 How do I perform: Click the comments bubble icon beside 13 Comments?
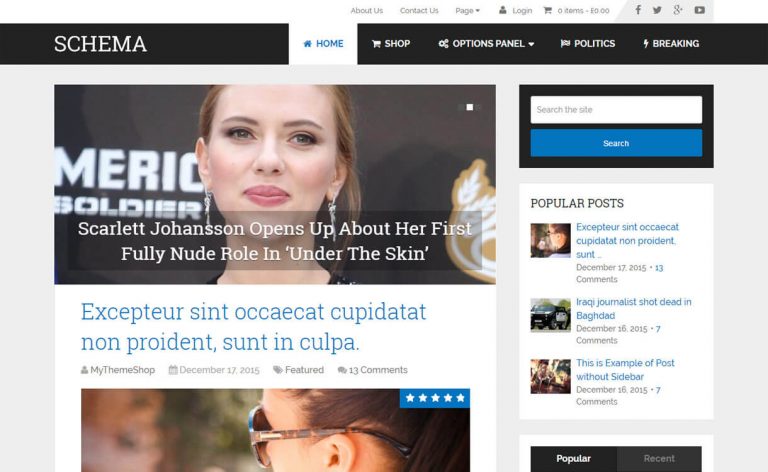click(342, 370)
